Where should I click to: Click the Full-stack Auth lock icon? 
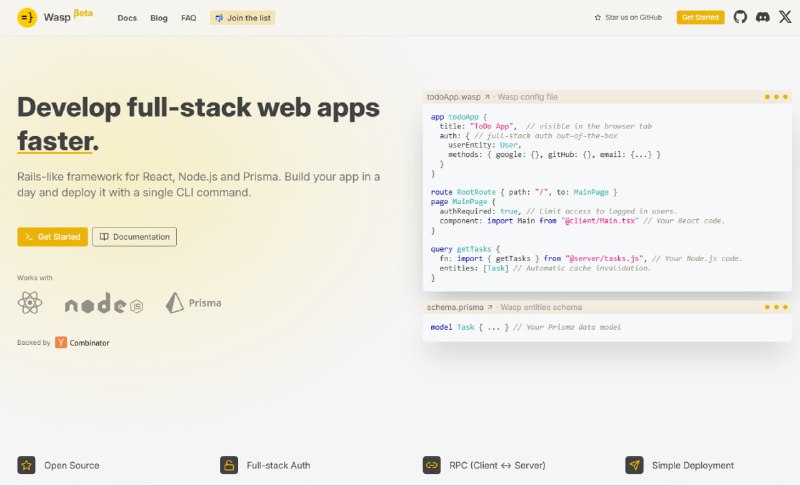coord(229,465)
